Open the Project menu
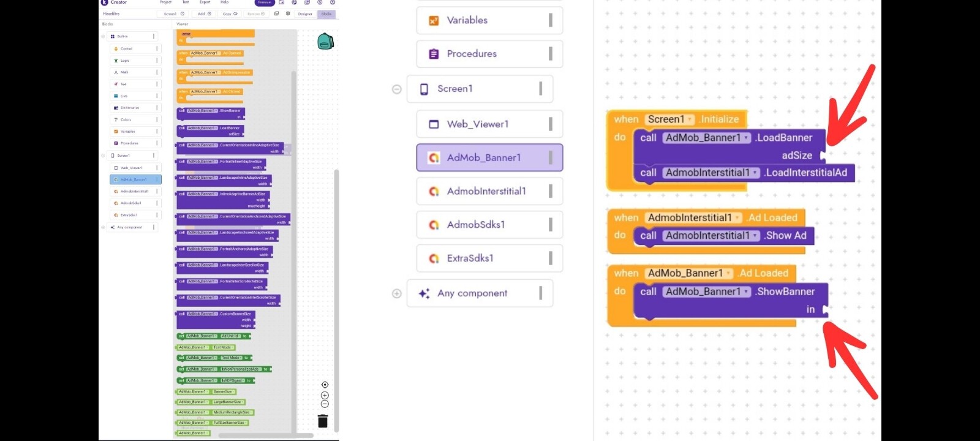The height and width of the screenshot is (441, 980). coord(166,2)
